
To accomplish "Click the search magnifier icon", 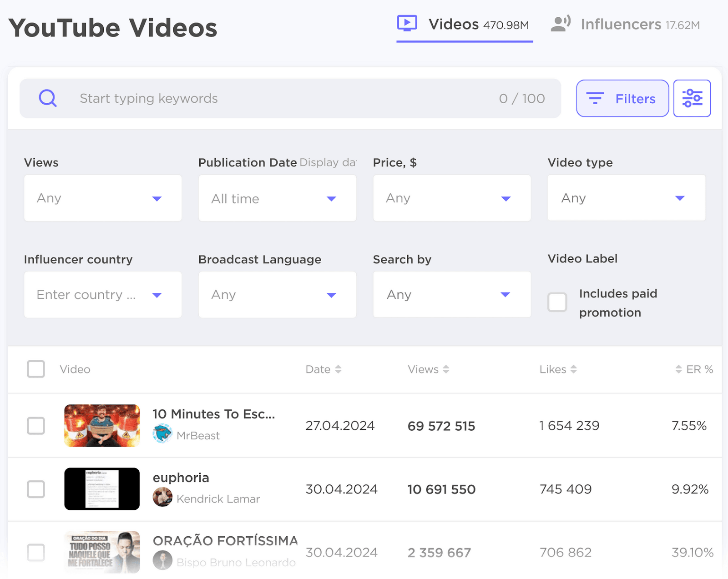I will [47, 98].
